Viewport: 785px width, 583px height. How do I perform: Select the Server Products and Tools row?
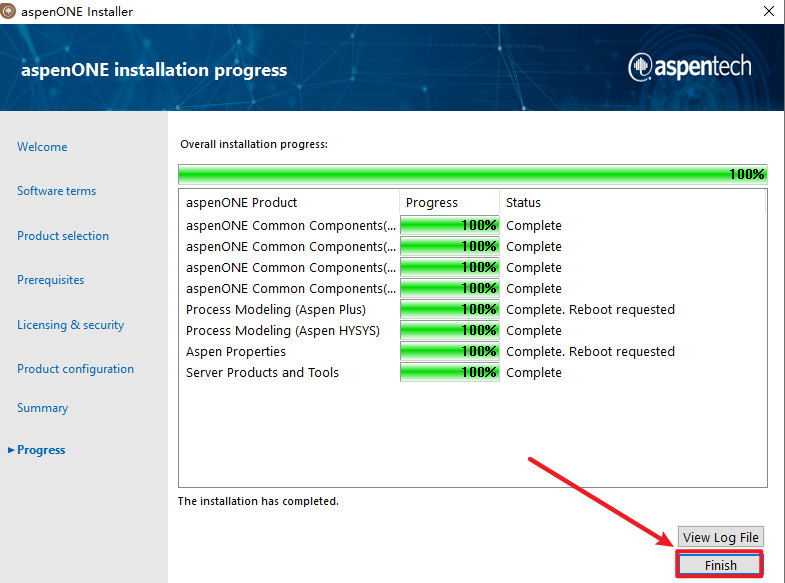262,372
